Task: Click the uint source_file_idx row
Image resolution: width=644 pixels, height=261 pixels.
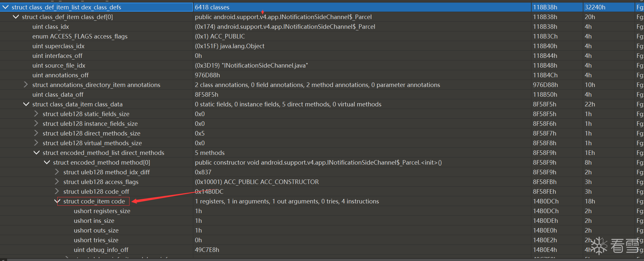Action: coord(59,65)
